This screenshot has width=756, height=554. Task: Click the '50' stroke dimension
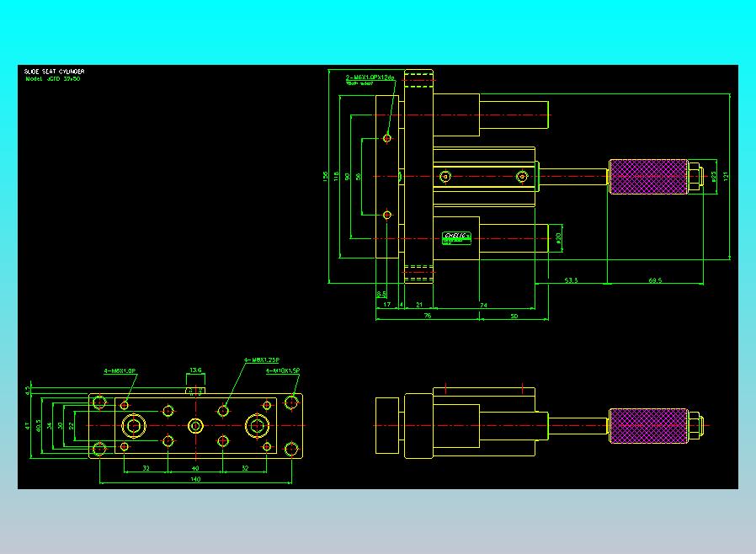[x=514, y=317]
